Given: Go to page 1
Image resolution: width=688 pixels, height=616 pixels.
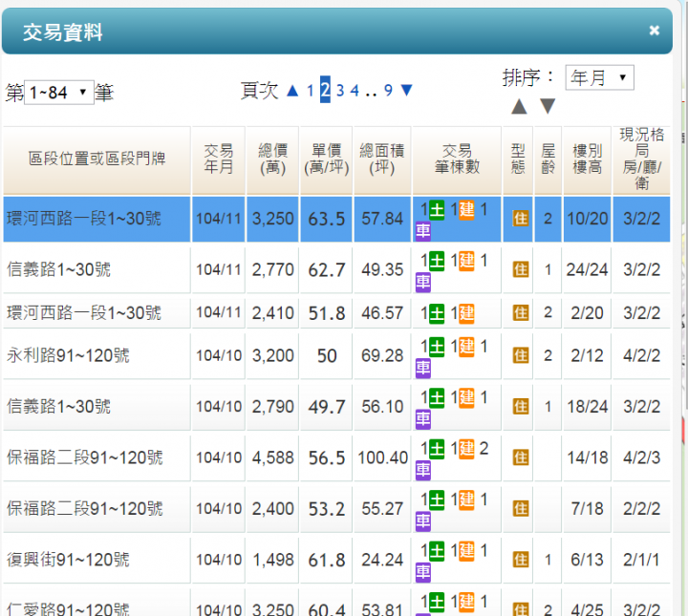Looking at the screenshot, I should [x=311, y=91].
